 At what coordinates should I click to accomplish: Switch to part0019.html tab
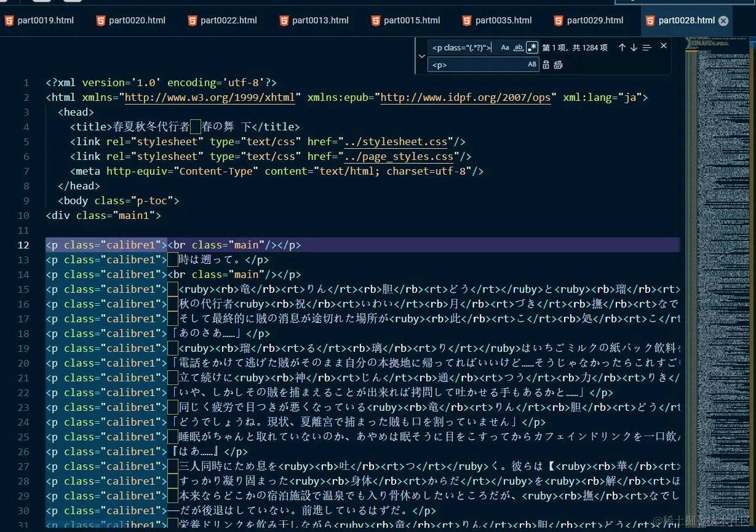(46, 20)
